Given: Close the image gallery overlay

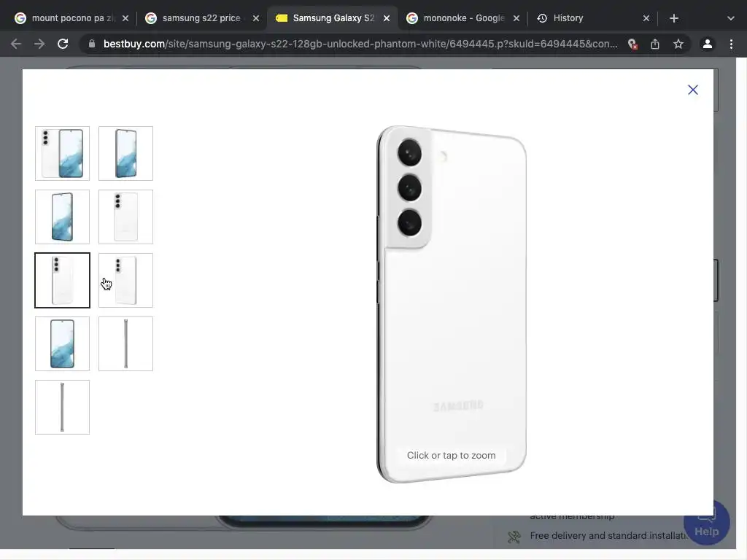Looking at the screenshot, I should click(x=693, y=90).
